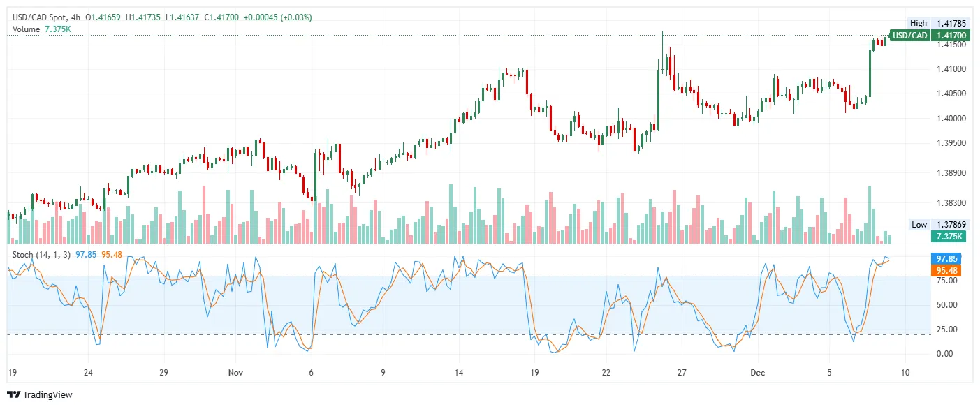The image size is (980, 407).
Task: Click the green USD/CAD price tag
Action: (x=910, y=36)
